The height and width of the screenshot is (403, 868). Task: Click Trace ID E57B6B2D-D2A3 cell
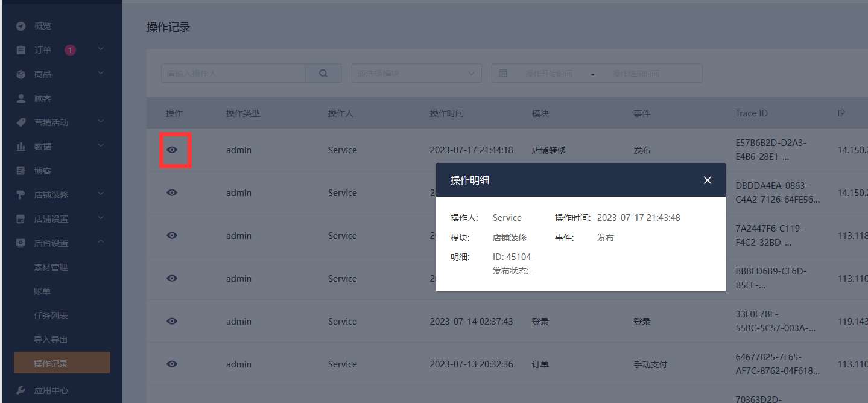(771, 150)
